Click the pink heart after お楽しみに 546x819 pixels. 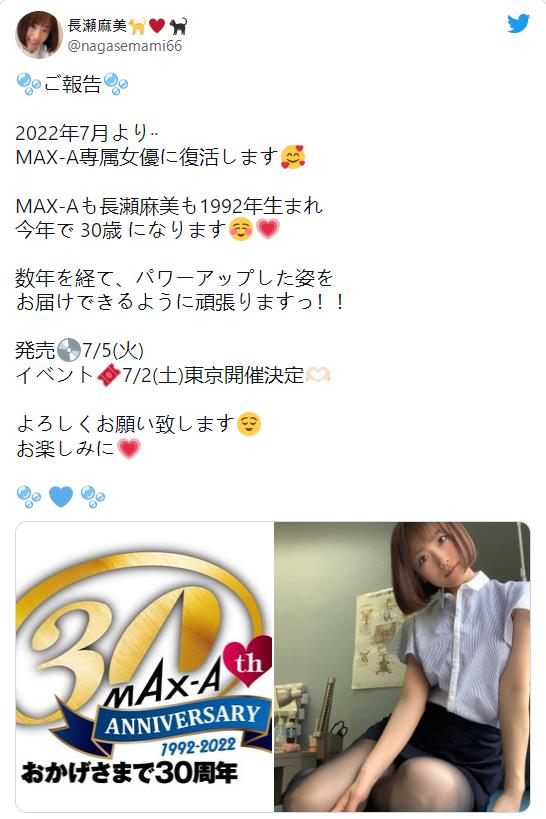pos(129,448)
